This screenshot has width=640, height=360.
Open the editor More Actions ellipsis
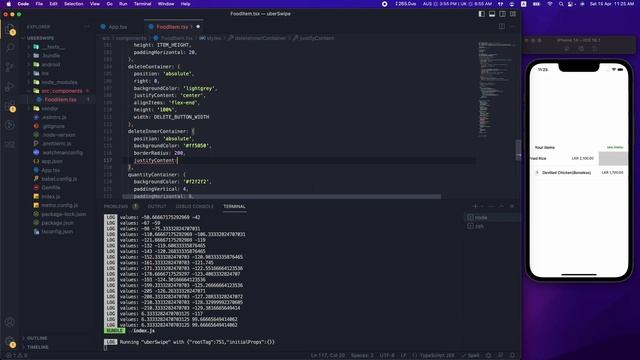(513, 27)
